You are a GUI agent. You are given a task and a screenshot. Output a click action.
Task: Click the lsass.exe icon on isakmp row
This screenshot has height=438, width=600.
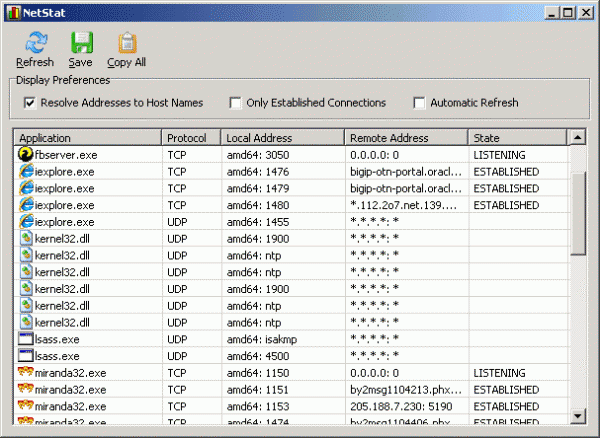pos(26,339)
